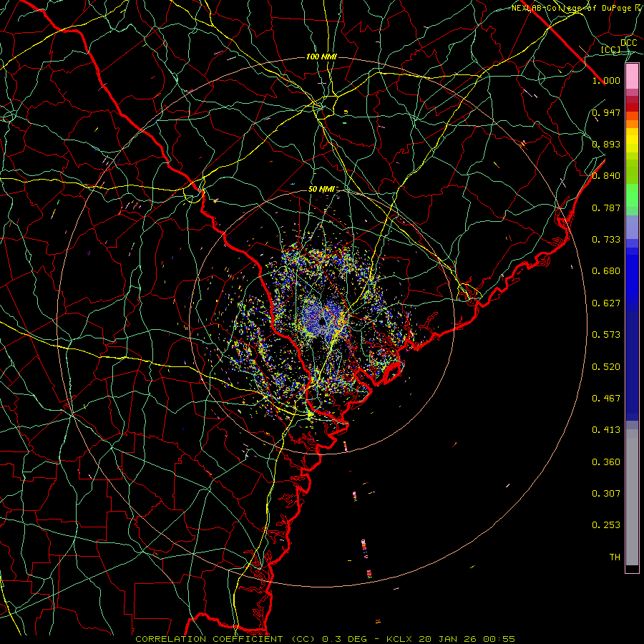Select the 0.733 scale value
This screenshot has width=644, height=644.
[606, 240]
